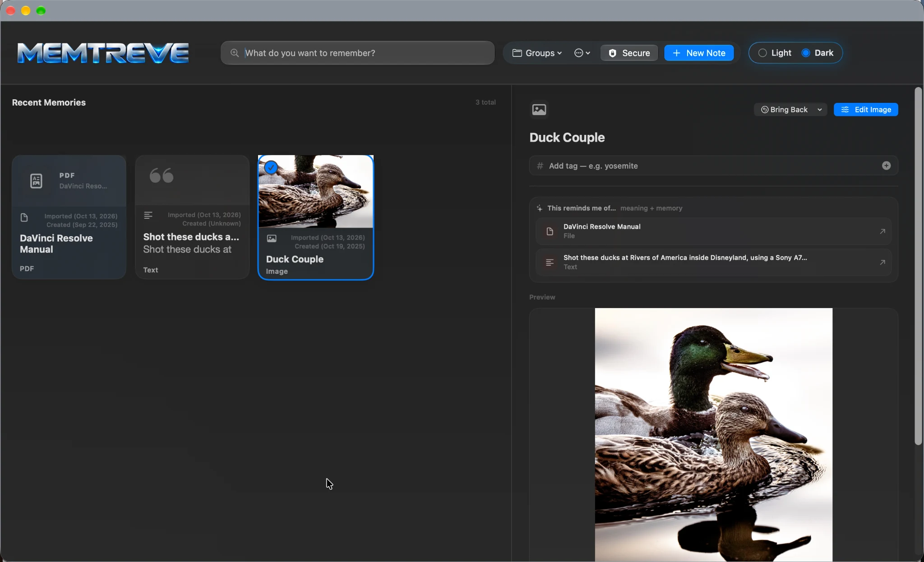
Task: Open DaVinci Resolve Manual related arrow
Action: pyautogui.click(x=882, y=231)
